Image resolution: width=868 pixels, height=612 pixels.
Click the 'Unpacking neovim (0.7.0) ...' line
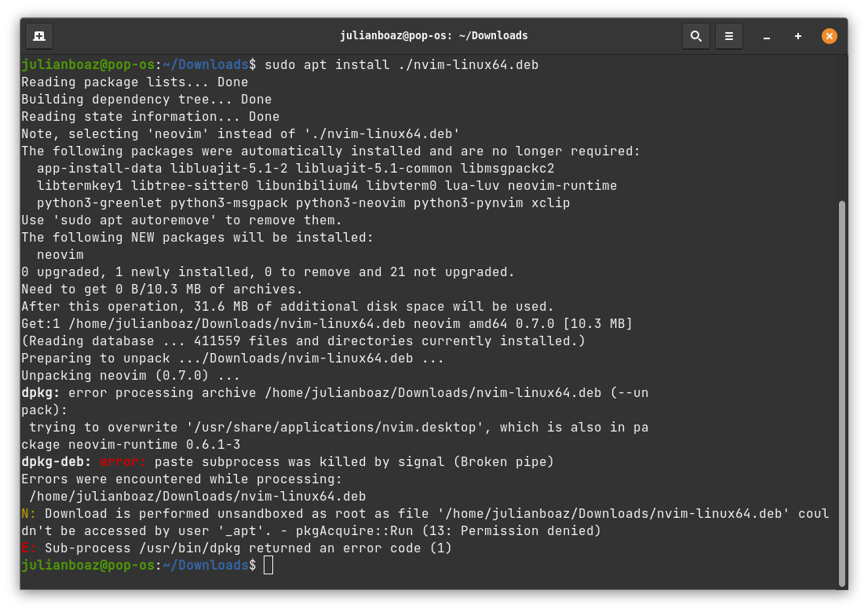[x=130, y=375]
